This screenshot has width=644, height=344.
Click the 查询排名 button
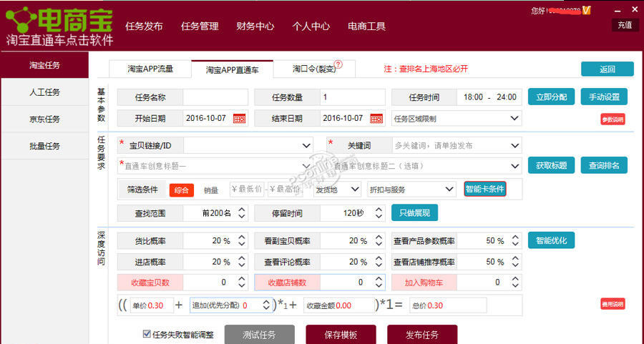(x=604, y=165)
